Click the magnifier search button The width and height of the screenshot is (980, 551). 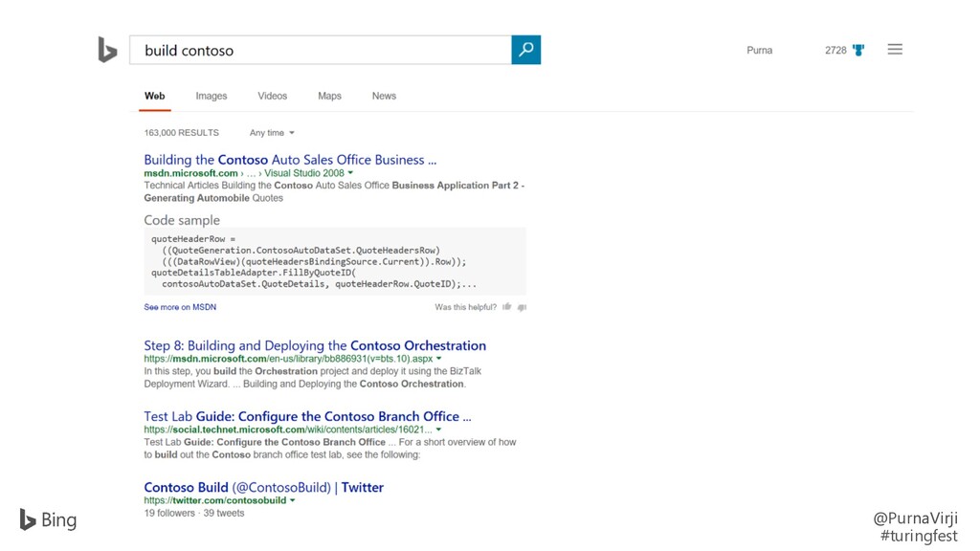pos(525,50)
